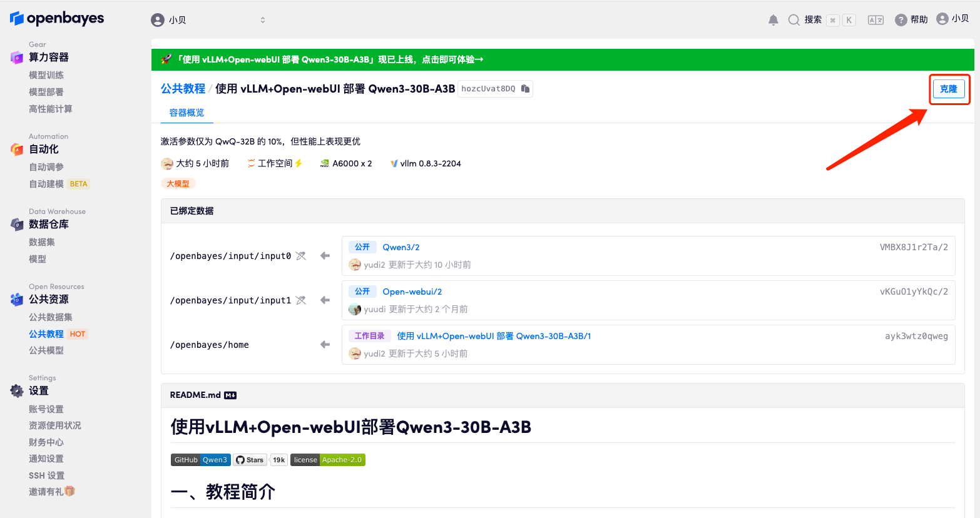Open the Qwen3/2 dataset link

401,247
